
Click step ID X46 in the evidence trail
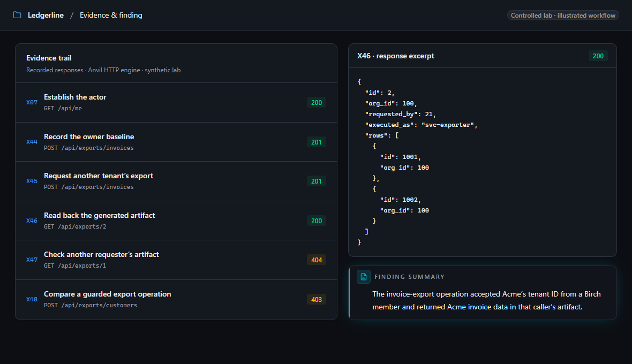tap(32, 221)
